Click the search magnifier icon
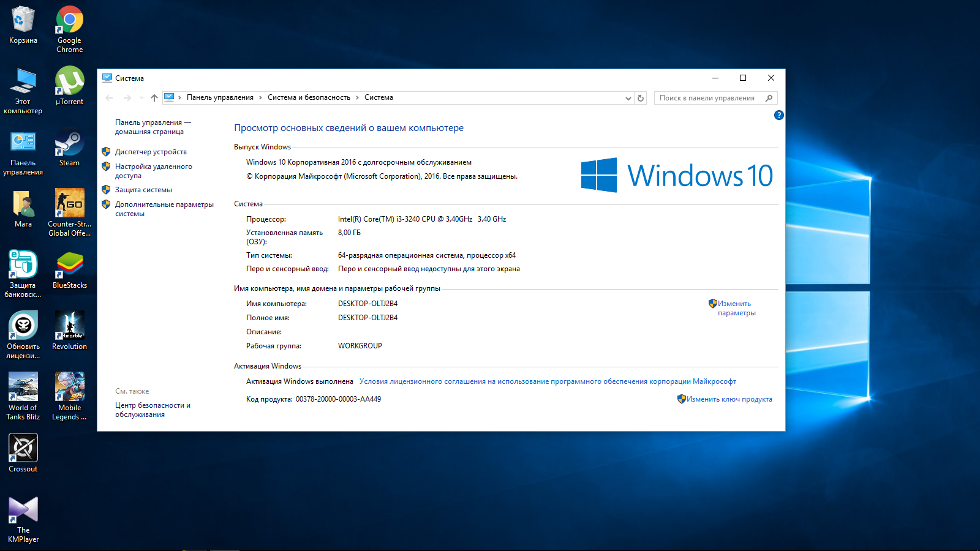This screenshot has width=980, height=551. point(769,98)
